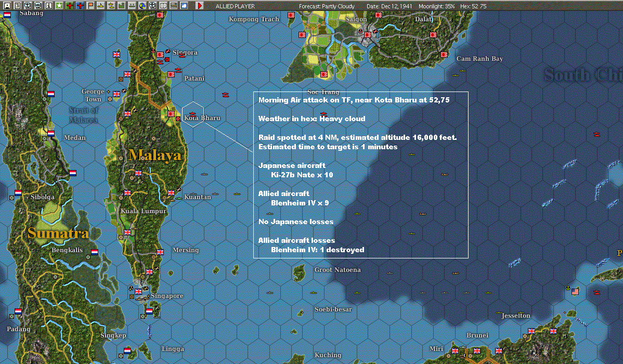Image resolution: width=623 pixels, height=364 pixels.
Task: Select Japanese flag near Kompong Trach
Action: (291, 15)
